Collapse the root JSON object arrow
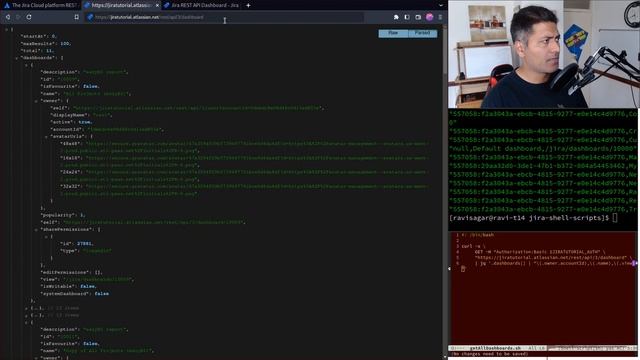Image resolution: width=640 pixels, height=360 pixels. (7, 29)
